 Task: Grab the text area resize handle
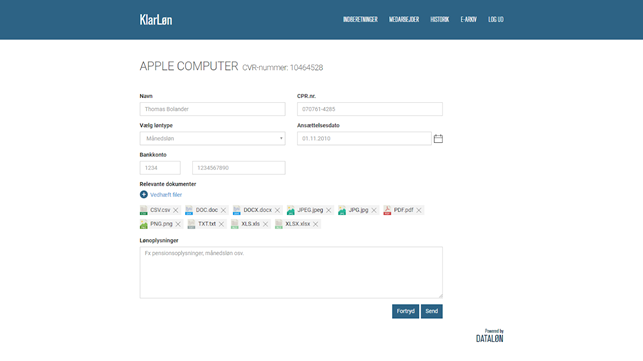coord(440,296)
